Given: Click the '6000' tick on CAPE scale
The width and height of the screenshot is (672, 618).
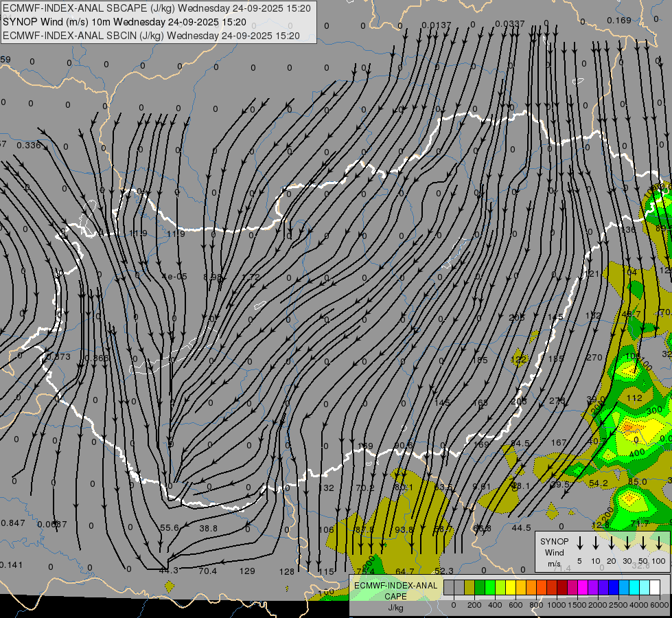Looking at the screenshot, I should pyautogui.click(x=660, y=605).
